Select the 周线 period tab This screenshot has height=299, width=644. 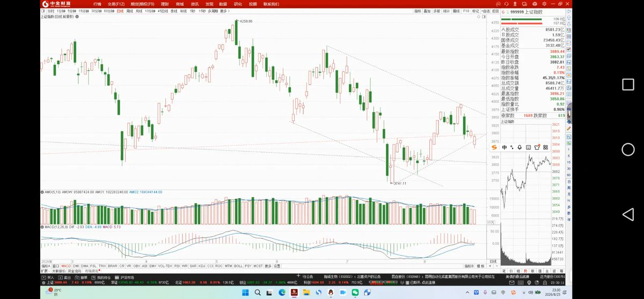tap(129, 11)
